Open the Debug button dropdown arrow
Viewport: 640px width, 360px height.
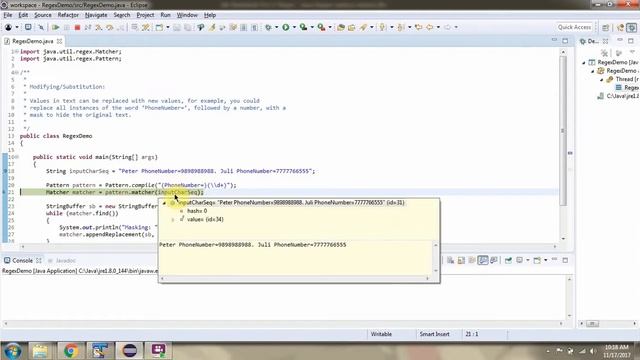coord(276,27)
